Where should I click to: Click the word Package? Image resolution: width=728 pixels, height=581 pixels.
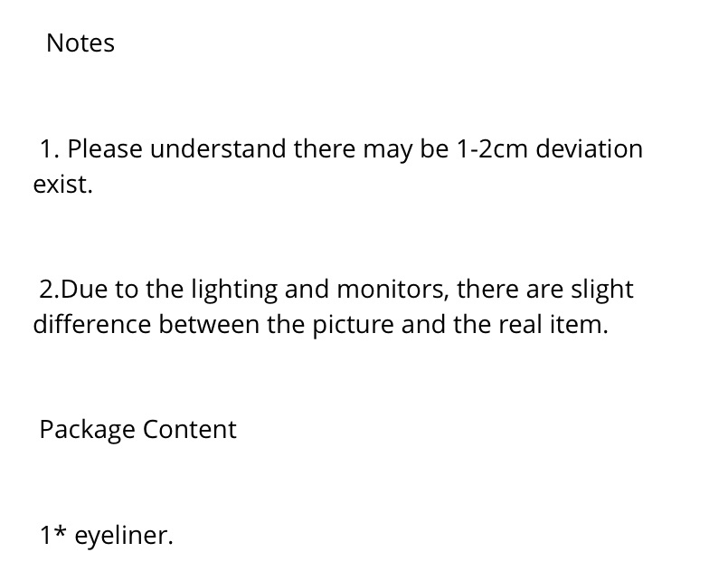(x=88, y=430)
